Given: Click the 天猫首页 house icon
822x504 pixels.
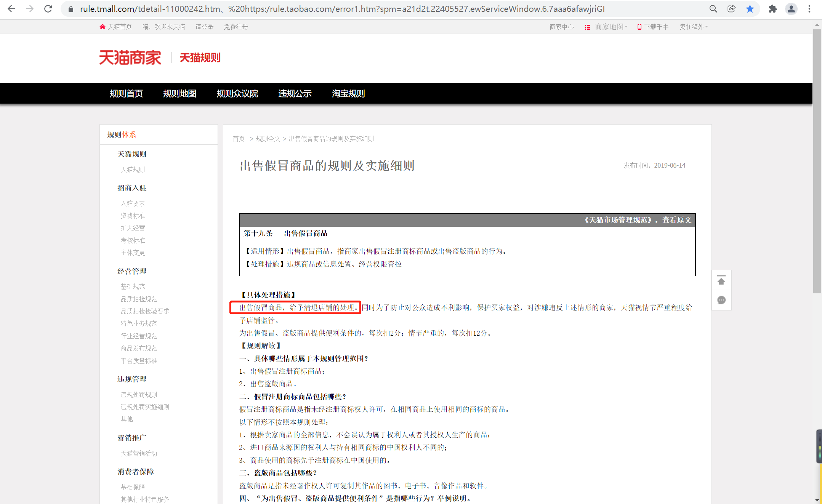Looking at the screenshot, I should 102,26.
